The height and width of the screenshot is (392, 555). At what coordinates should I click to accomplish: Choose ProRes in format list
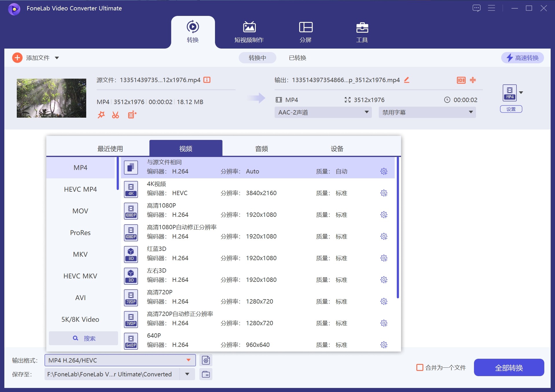(80, 233)
